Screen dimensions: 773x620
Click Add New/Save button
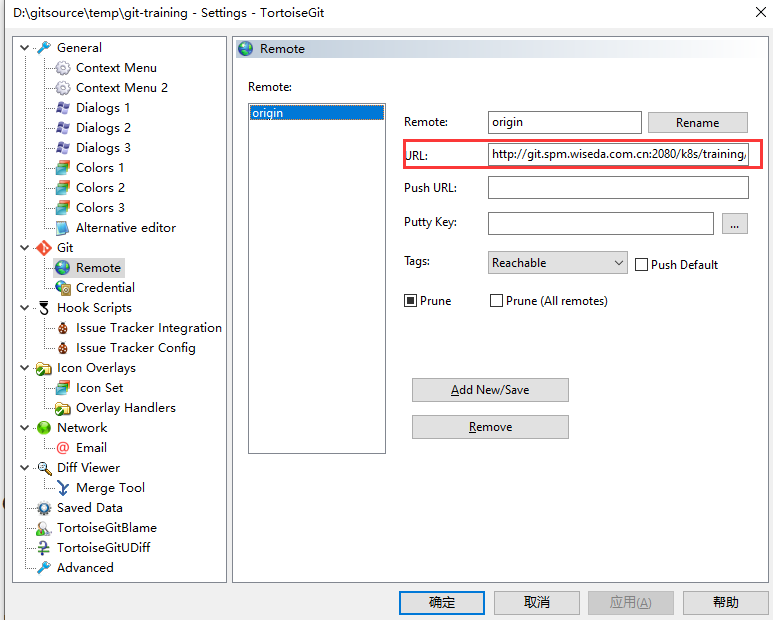(x=490, y=390)
